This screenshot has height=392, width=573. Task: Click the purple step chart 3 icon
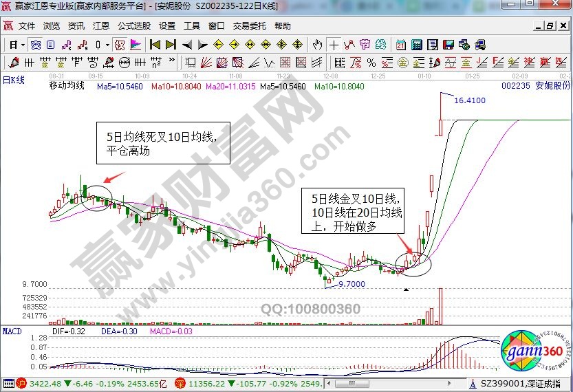click(67, 45)
